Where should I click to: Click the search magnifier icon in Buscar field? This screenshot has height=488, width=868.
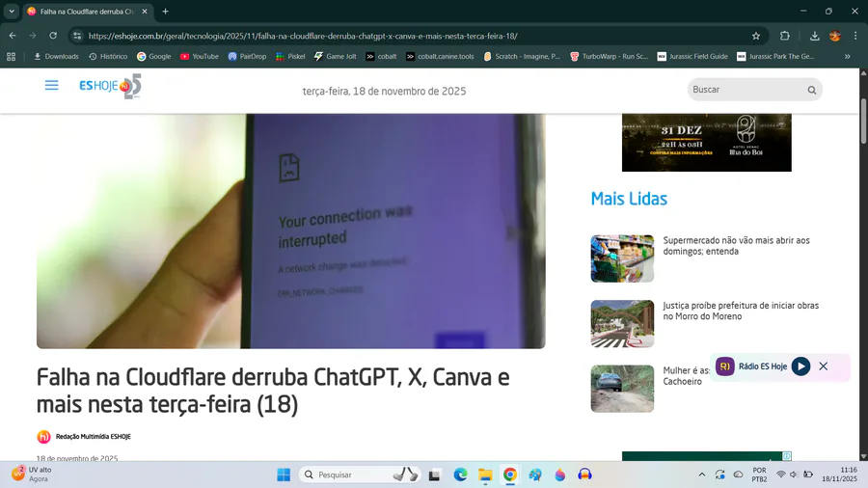811,90
